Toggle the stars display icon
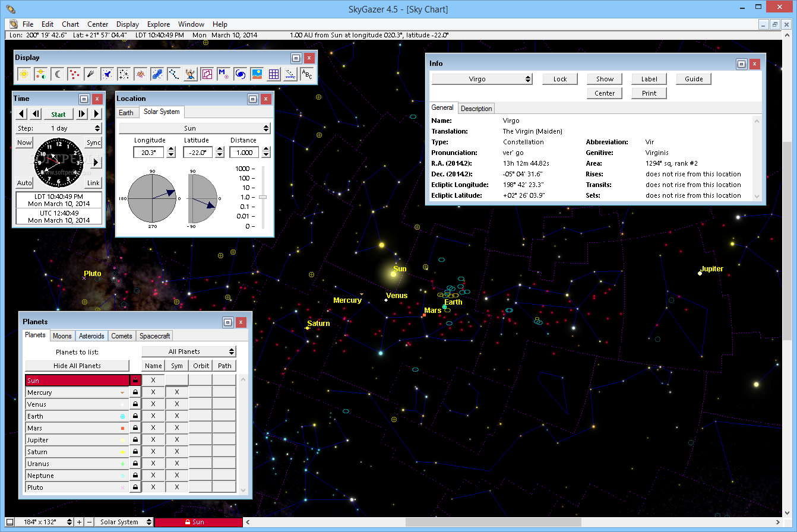Screen dimensions: 797x532 point(124,74)
